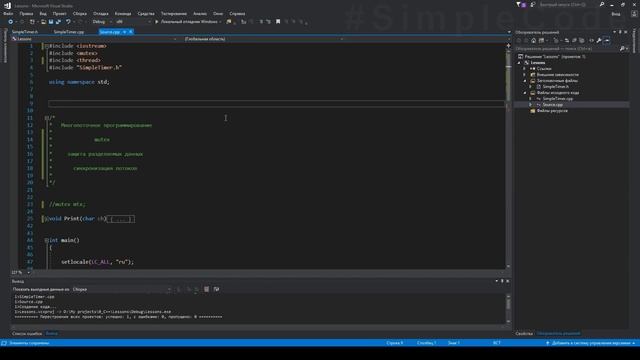
Task: Collapse the Lessons project node
Action: point(519,63)
